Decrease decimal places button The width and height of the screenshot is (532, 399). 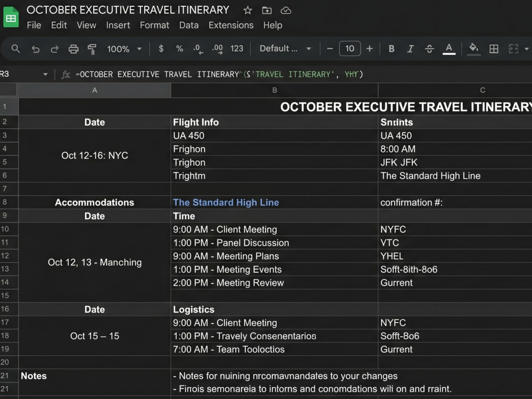point(198,49)
